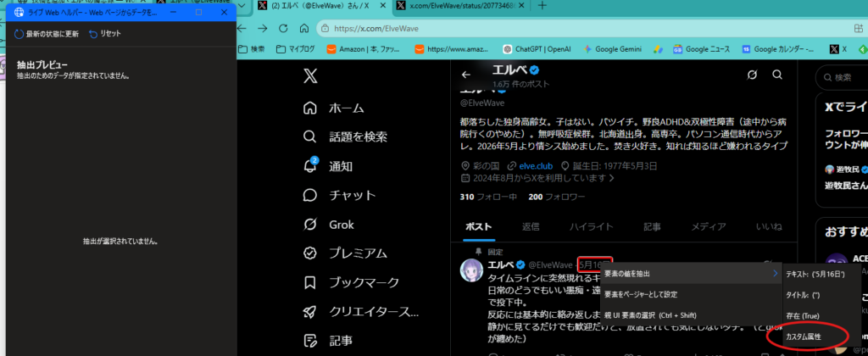Open Google ニュース bookmark
The height and width of the screenshot is (356, 868).
pyautogui.click(x=703, y=48)
